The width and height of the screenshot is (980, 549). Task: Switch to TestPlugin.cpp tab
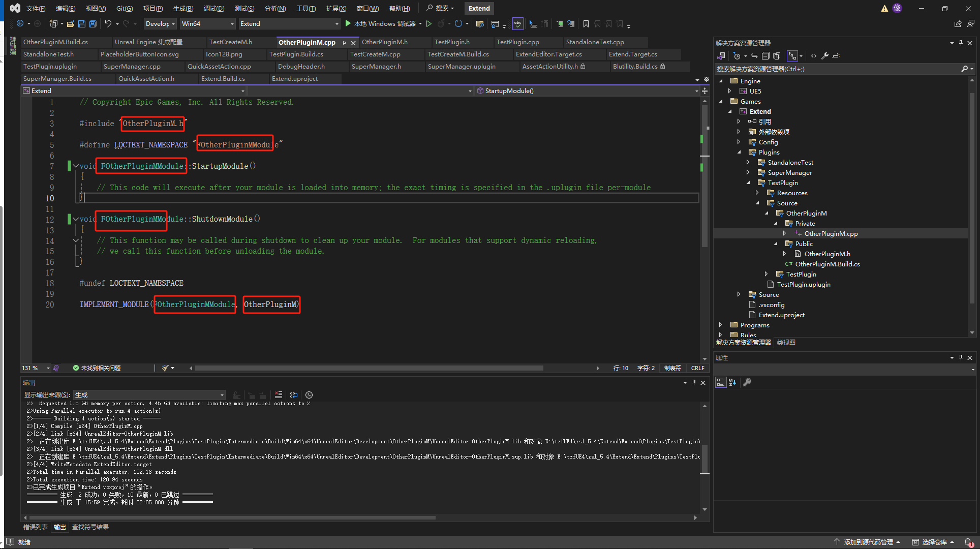517,42
